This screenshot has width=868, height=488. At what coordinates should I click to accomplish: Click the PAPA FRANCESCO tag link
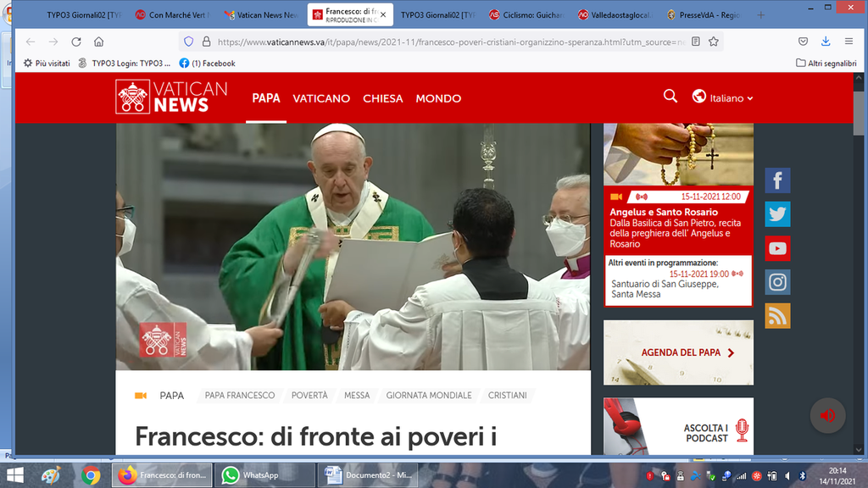click(x=240, y=396)
